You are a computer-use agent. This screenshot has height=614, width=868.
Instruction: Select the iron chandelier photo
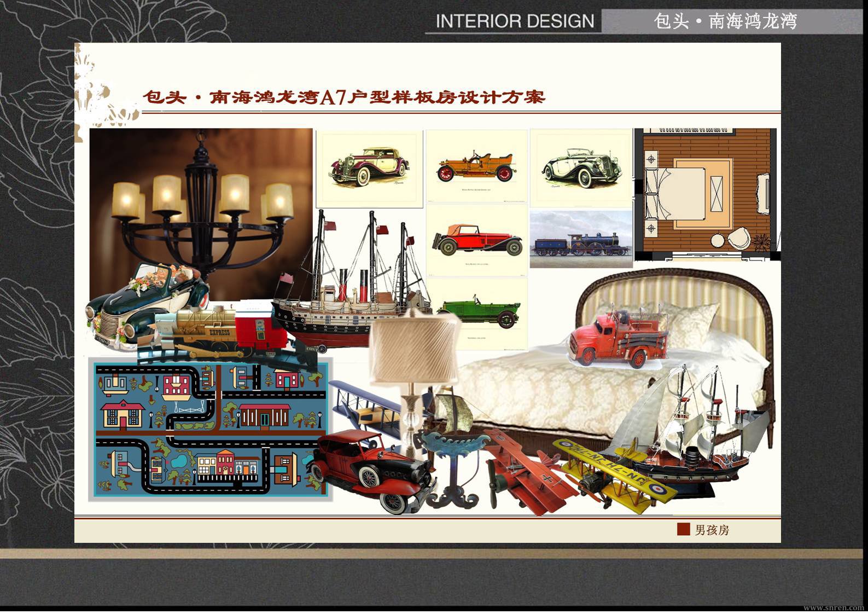coord(201,208)
